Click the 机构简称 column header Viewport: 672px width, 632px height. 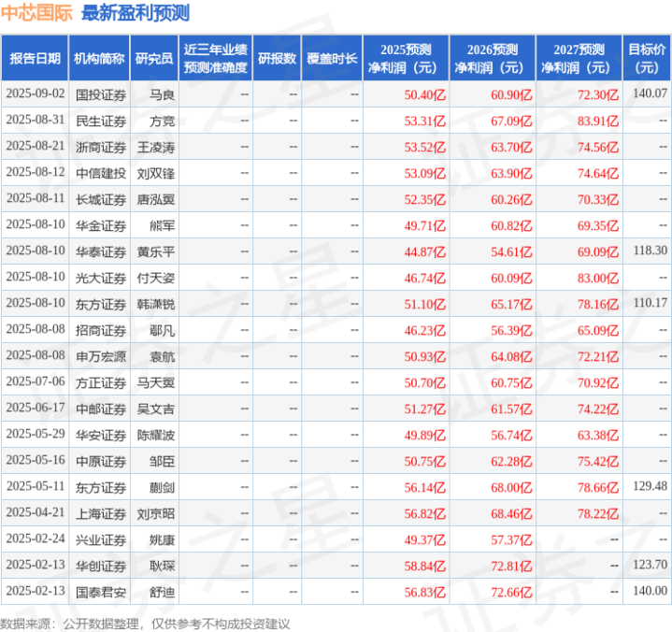point(99,58)
